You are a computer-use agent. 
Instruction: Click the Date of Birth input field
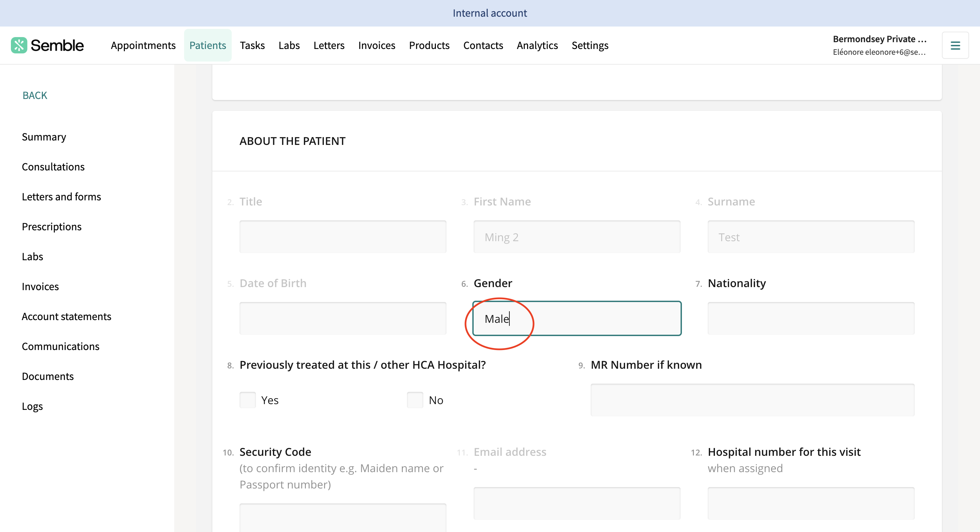tap(343, 318)
